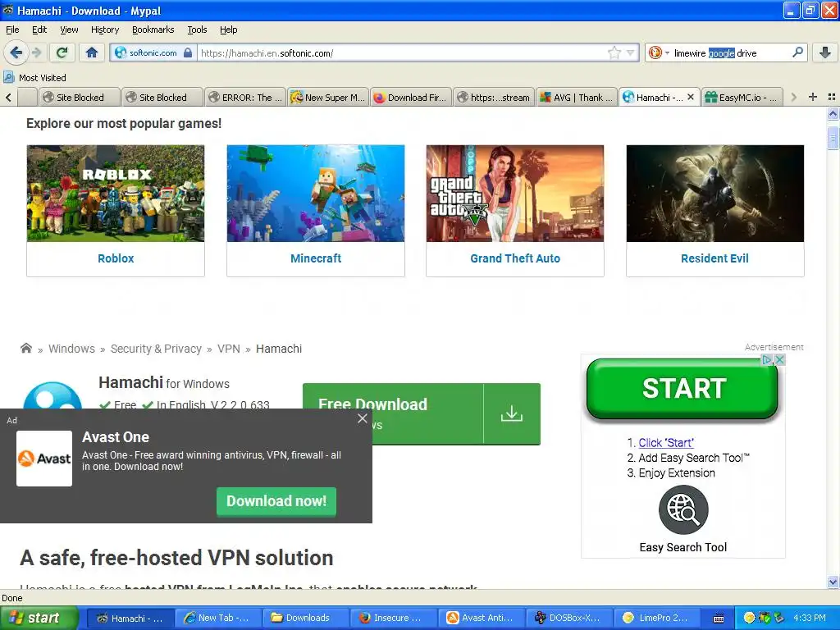Image resolution: width=840 pixels, height=630 pixels.
Task: Go to VPN breadcrumb link
Action: point(229,349)
